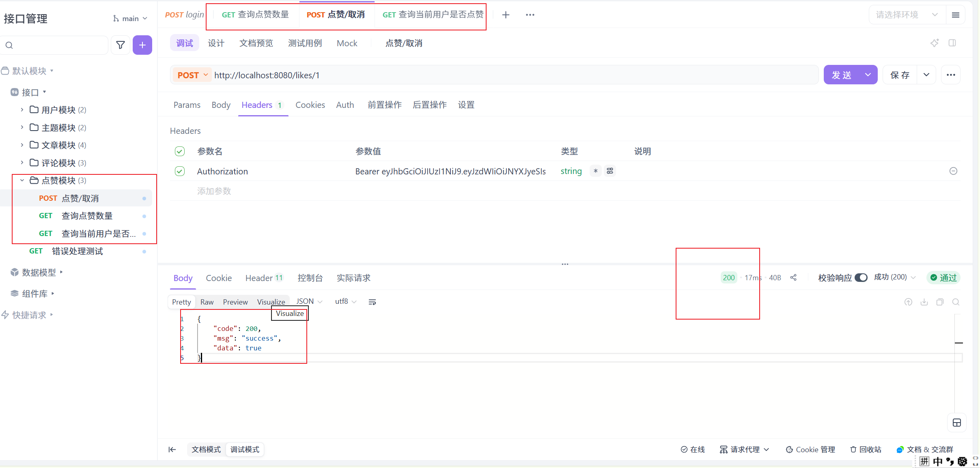
Task: Open the 文档预览 tab
Action: (x=256, y=43)
